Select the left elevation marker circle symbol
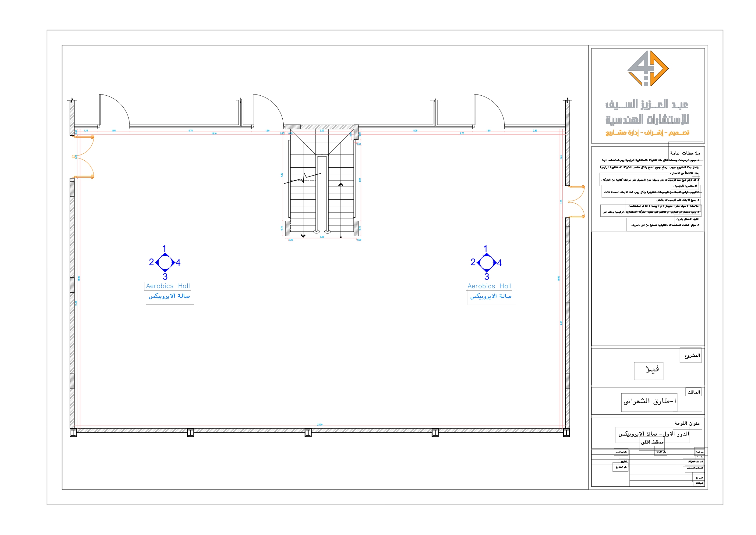 click(x=165, y=262)
